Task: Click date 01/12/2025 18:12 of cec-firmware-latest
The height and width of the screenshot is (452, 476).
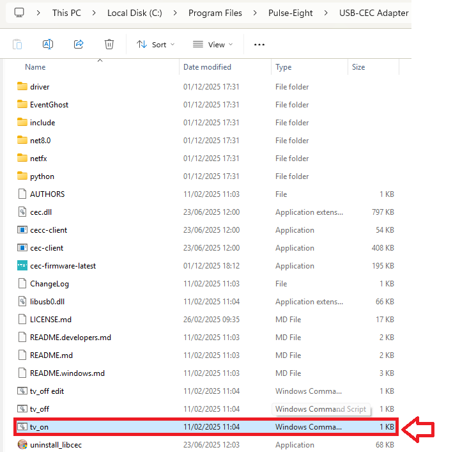Action: coord(211,266)
